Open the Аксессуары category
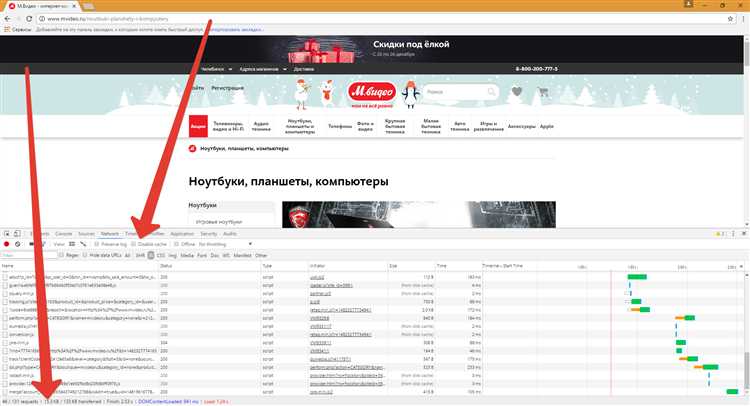 point(521,126)
